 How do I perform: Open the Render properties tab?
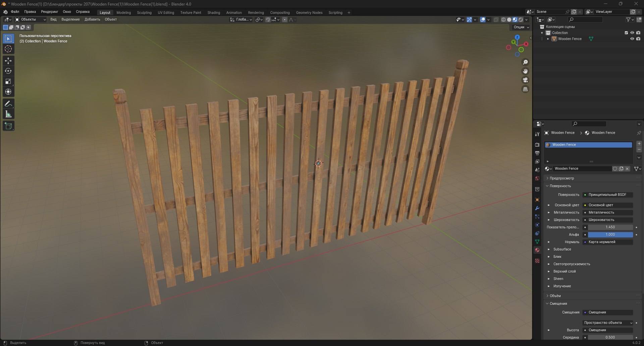point(537,145)
